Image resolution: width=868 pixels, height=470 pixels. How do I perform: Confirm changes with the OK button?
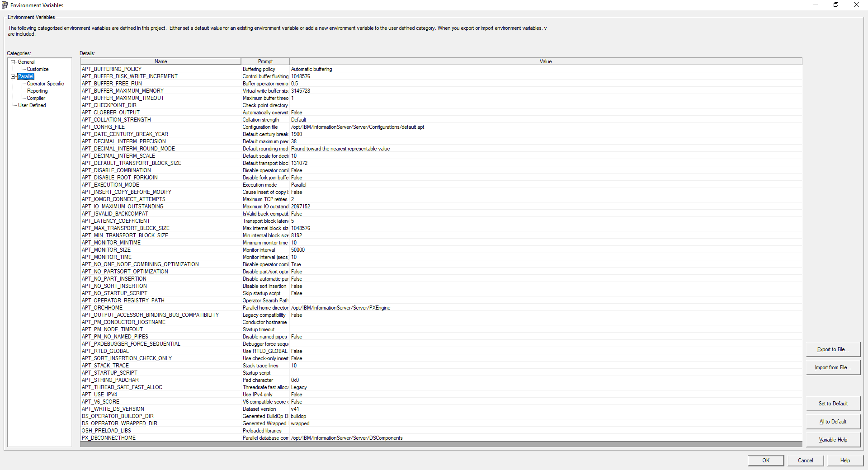coord(765,460)
